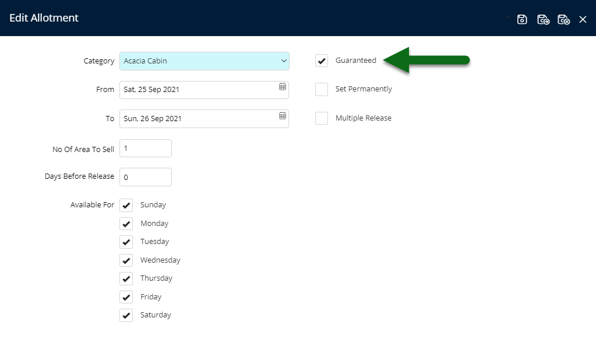Uncheck Sunday availability
Viewport: 596px width, 364px height.
point(126,205)
